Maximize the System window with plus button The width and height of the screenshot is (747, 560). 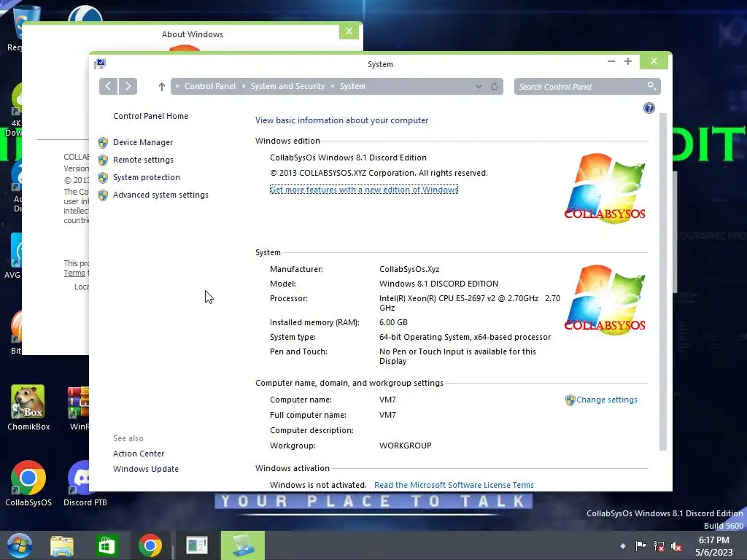(x=628, y=61)
